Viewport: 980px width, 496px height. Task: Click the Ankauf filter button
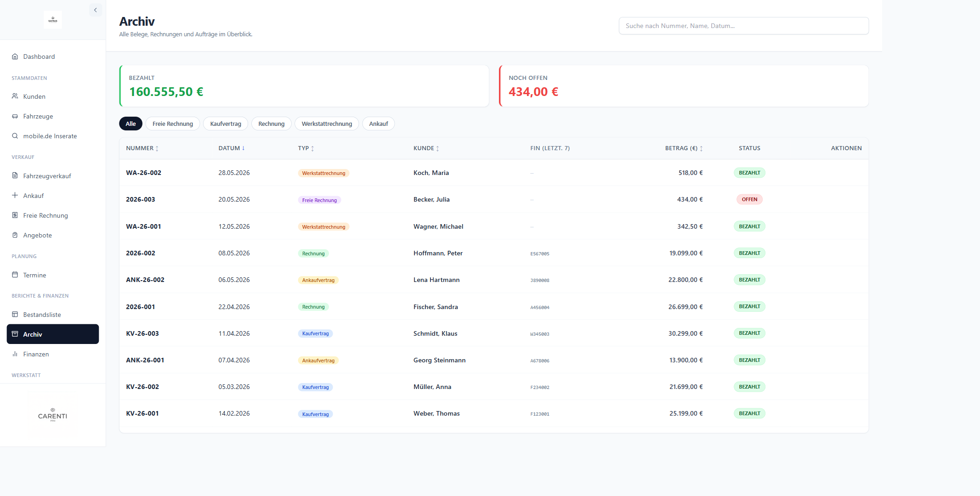[x=379, y=124]
